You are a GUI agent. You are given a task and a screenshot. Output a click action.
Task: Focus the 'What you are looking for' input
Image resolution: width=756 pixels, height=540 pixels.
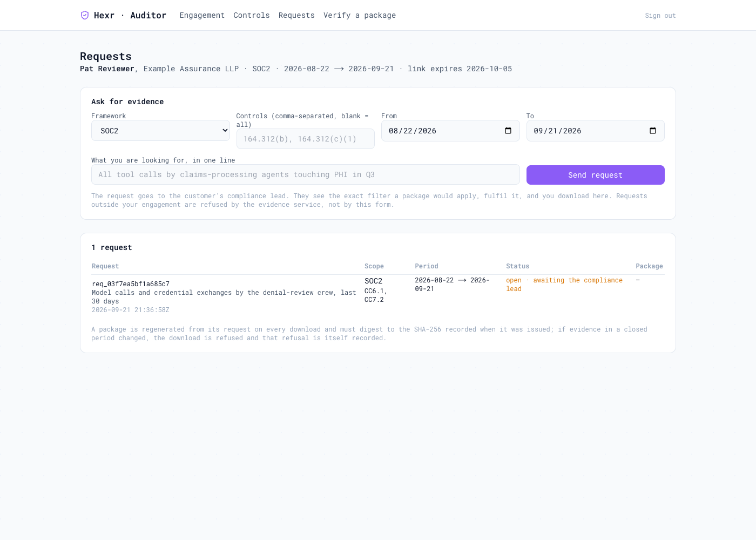[x=305, y=174]
